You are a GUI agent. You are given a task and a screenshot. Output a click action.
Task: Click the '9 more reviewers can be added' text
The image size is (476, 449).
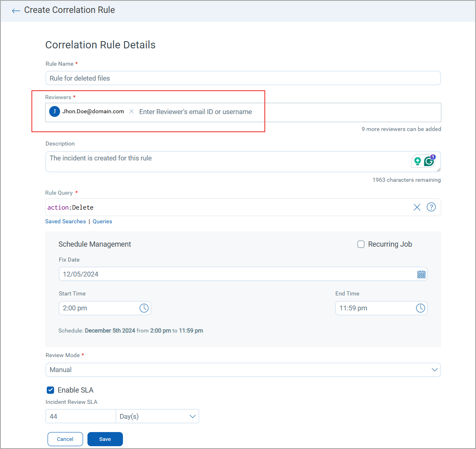(401, 129)
